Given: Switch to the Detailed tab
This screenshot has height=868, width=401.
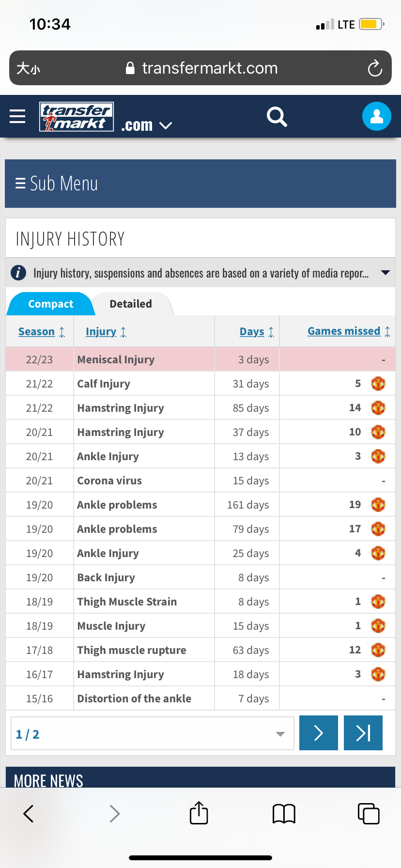Looking at the screenshot, I should pyautogui.click(x=131, y=304).
